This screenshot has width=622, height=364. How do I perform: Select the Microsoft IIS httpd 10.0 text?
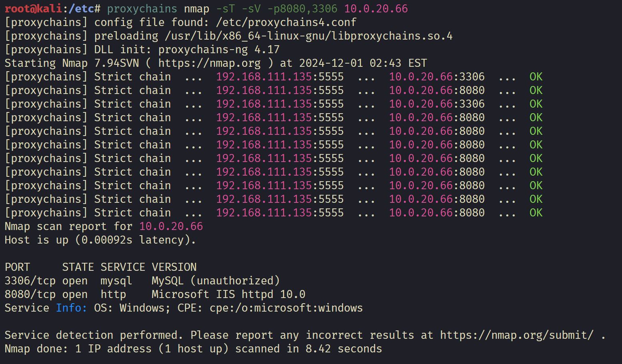coord(228,294)
